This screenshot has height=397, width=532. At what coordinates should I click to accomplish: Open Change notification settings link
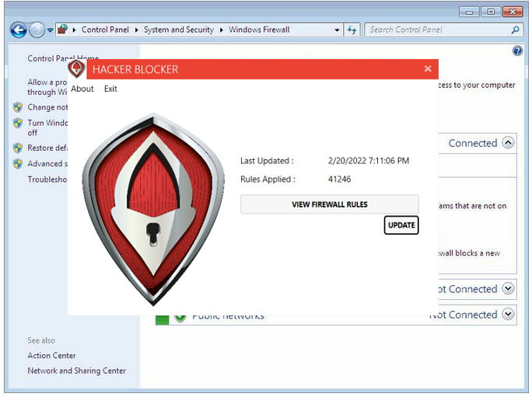(x=47, y=107)
